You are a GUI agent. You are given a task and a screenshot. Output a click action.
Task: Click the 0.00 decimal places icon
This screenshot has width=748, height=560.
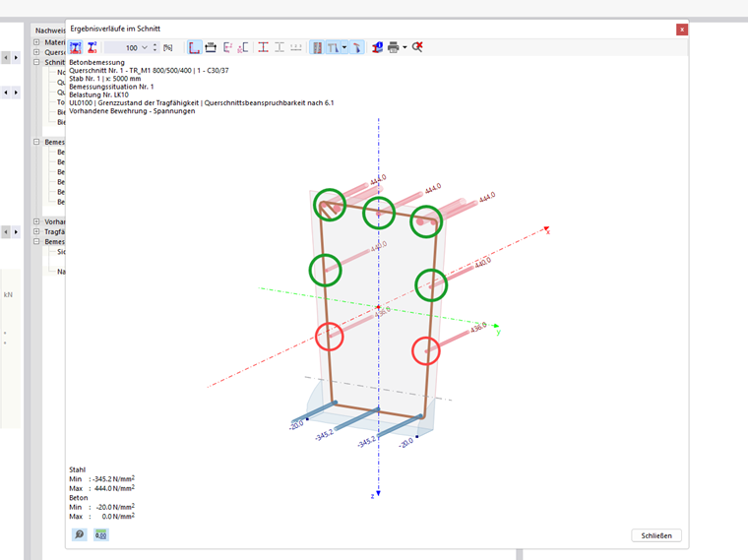point(100,534)
